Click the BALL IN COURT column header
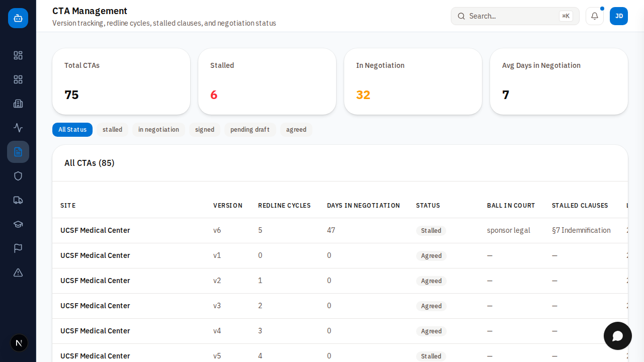Image resolution: width=644 pixels, height=362 pixels. click(x=511, y=206)
